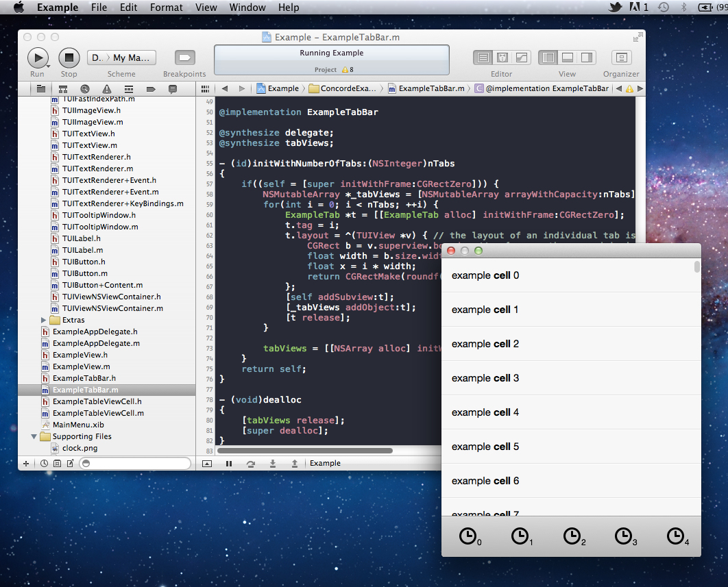Open ExampleTabBar.m in jump bar
Viewport: 728px width, 587px height.
coord(426,88)
